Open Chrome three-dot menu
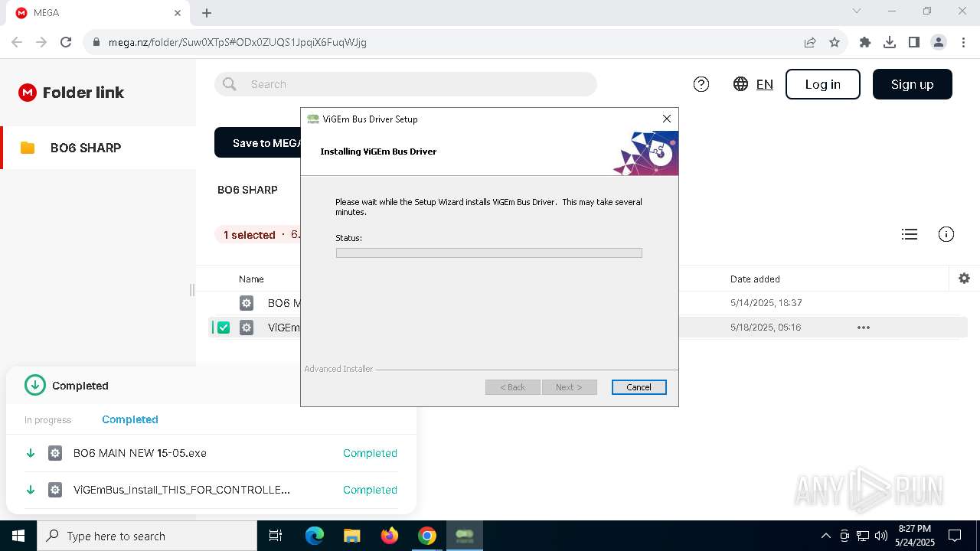 [963, 42]
